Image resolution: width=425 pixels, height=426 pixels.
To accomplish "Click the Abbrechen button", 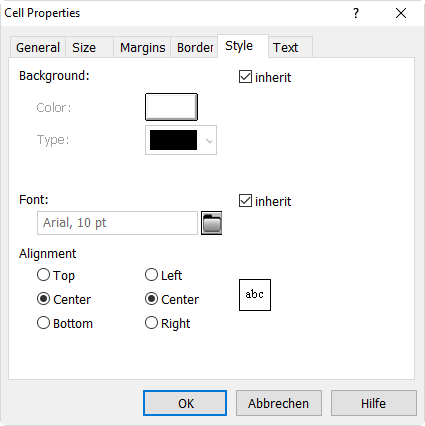I will click(x=279, y=403).
